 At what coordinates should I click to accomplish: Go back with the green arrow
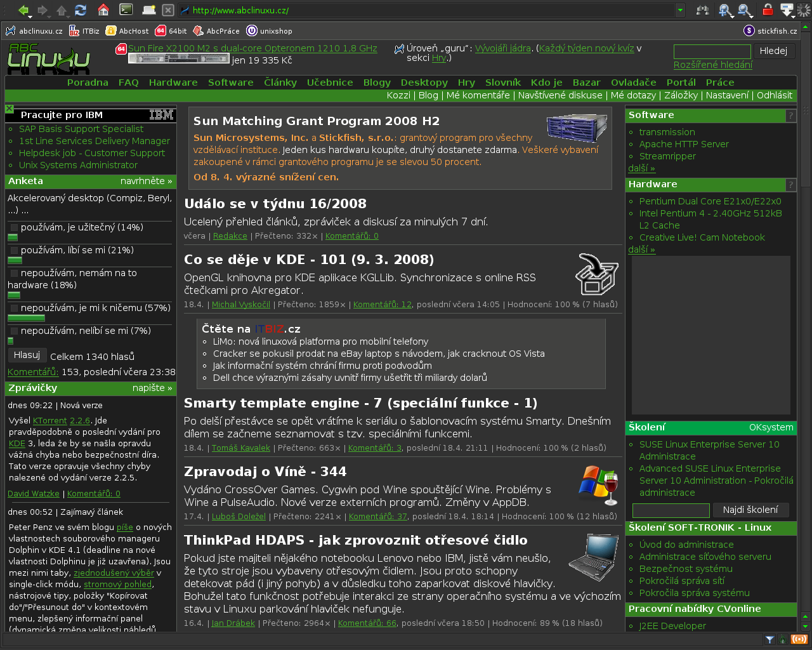(23, 10)
